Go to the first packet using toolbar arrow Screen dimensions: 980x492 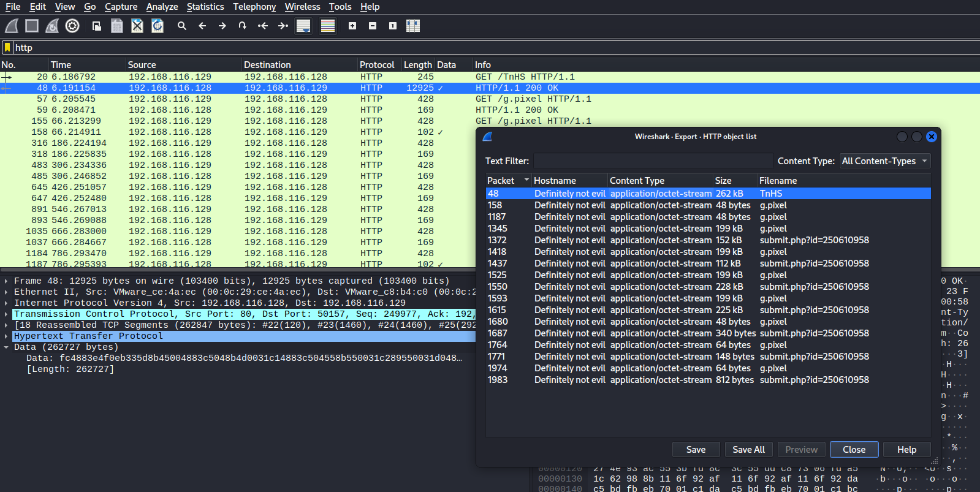point(263,26)
